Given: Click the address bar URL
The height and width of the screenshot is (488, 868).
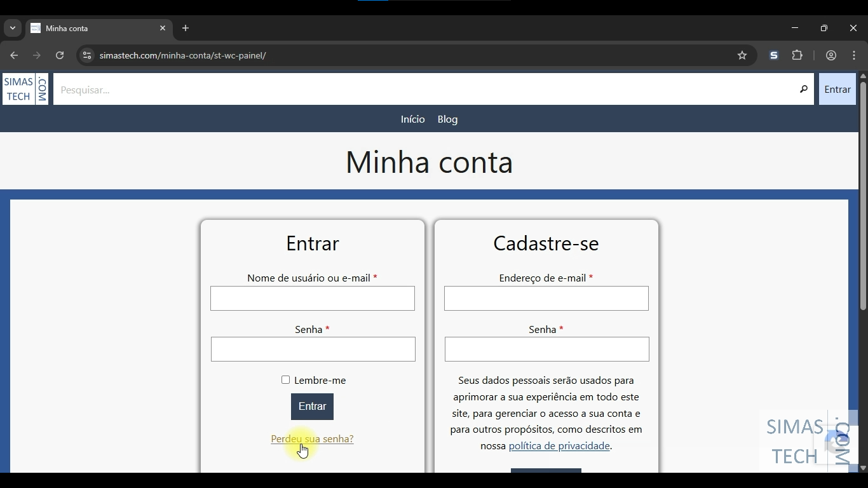Looking at the screenshot, I should [183, 55].
